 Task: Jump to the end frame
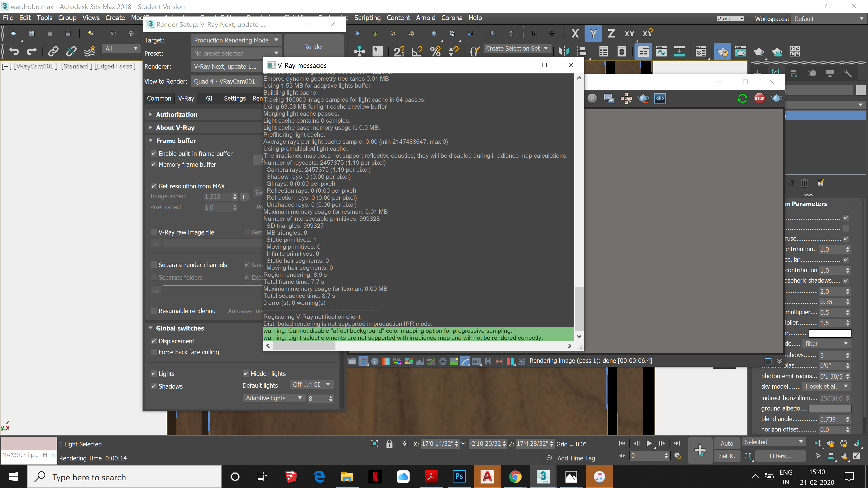pos(677,443)
